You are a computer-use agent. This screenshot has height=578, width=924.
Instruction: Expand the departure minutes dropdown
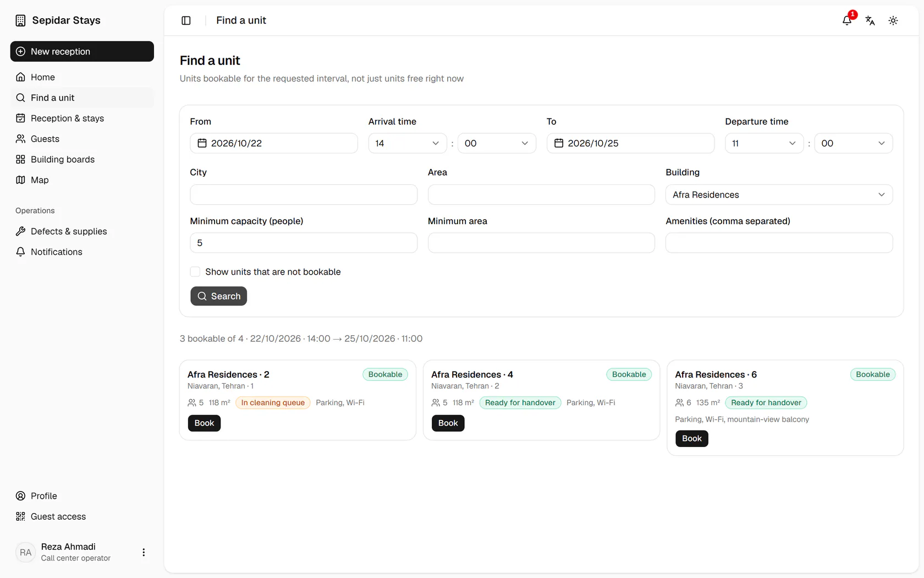[x=854, y=143]
